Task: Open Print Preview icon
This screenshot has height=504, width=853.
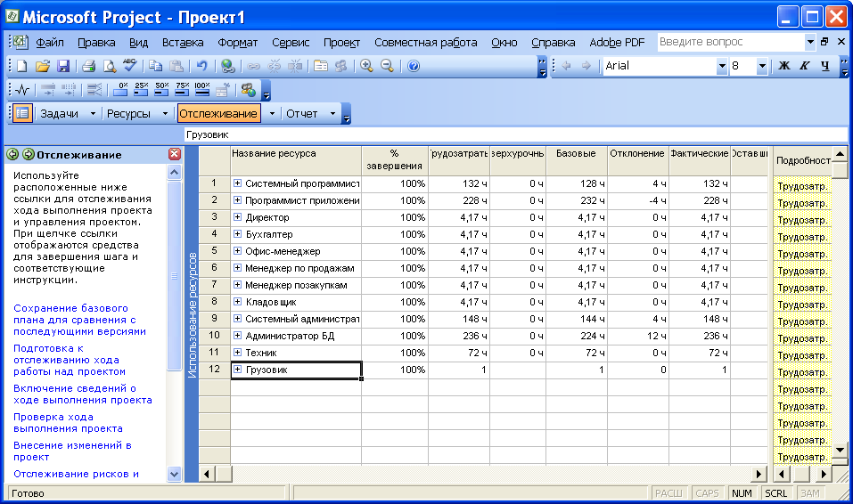Action: pos(110,66)
